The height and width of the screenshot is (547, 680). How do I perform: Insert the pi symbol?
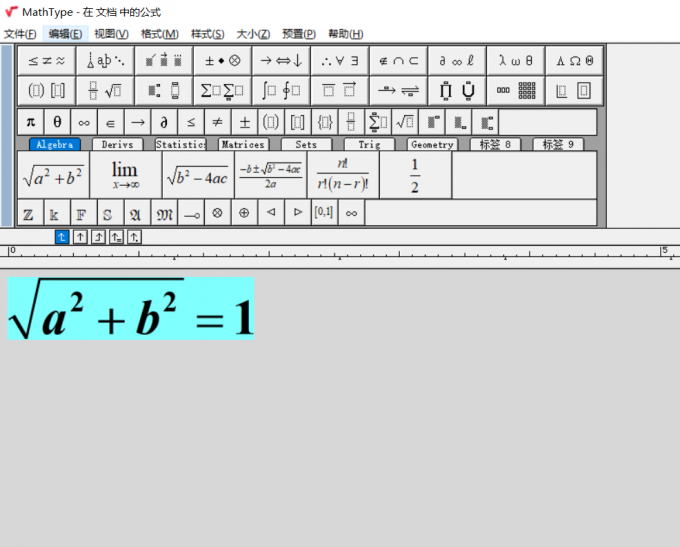[x=30, y=123]
